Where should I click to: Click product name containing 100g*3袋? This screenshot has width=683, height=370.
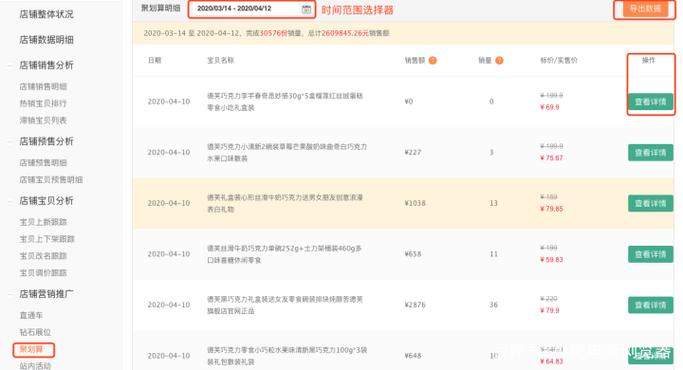(287, 356)
